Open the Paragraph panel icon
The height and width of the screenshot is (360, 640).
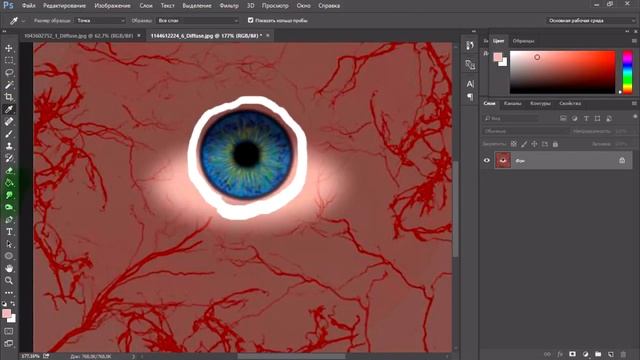tap(470, 97)
